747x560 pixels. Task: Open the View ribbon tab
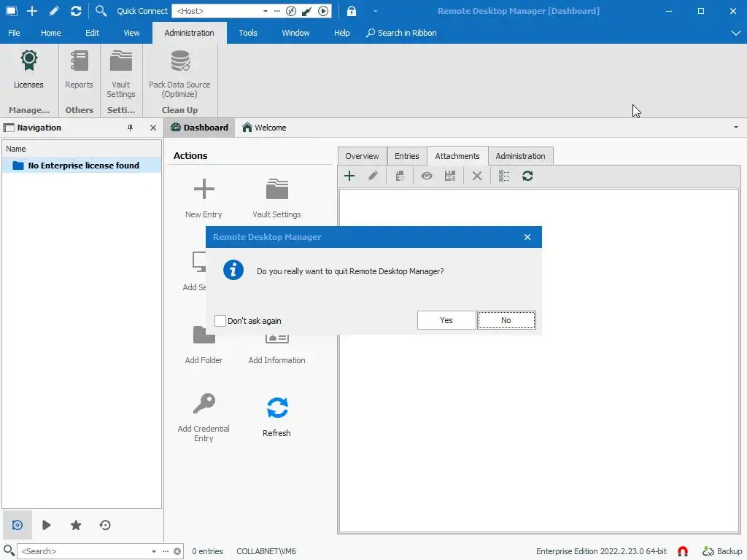[131, 33]
